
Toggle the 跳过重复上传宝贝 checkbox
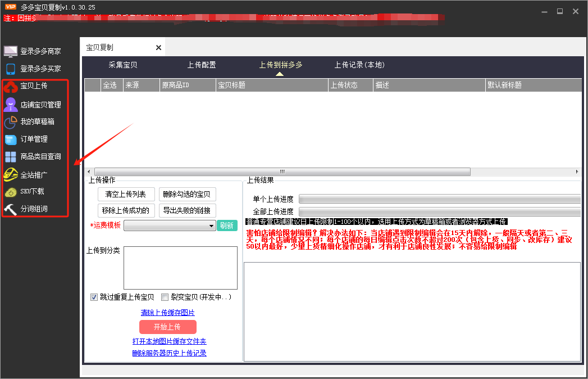tap(94, 297)
